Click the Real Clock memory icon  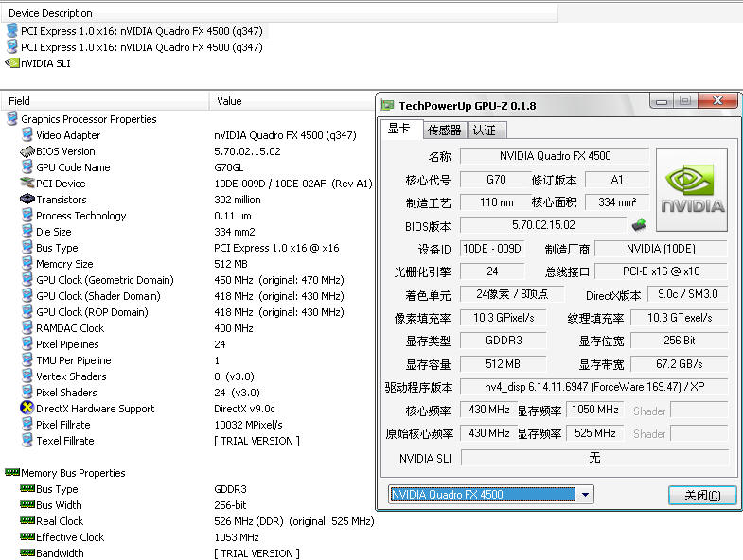point(27,520)
